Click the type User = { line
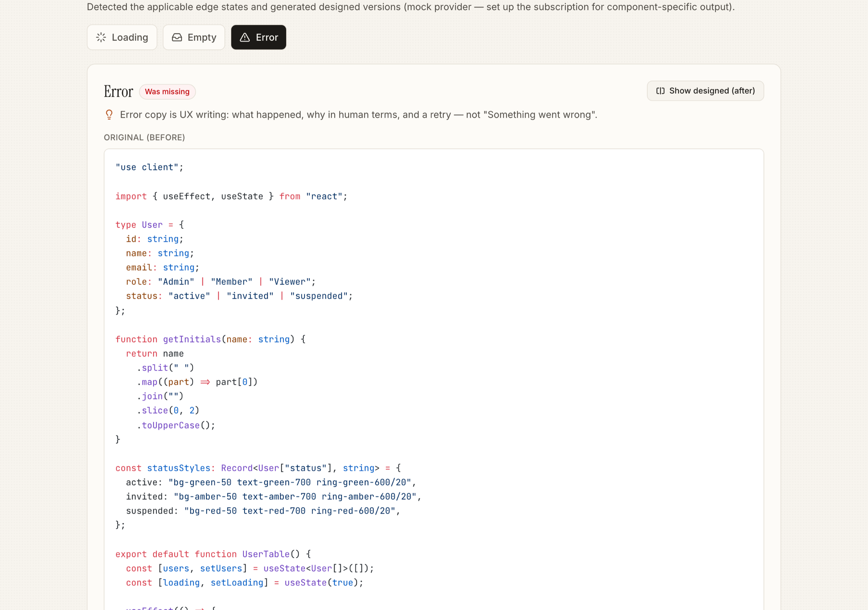The width and height of the screenshot is (868, 610). click(x=150, y=225)
